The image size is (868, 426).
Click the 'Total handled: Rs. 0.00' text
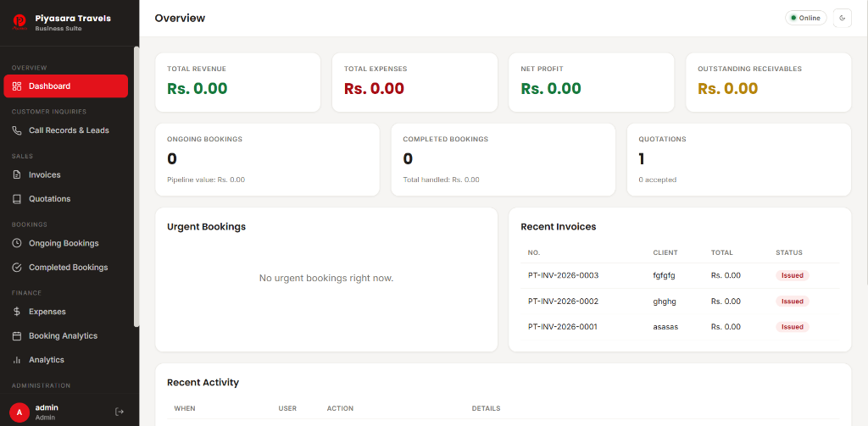441,180
